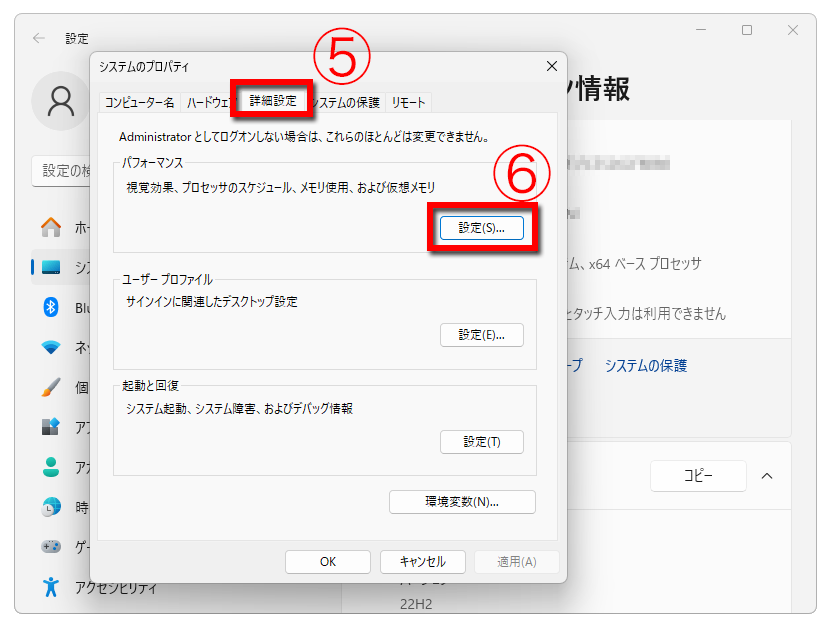Click the settings search field

click(62, 171)
